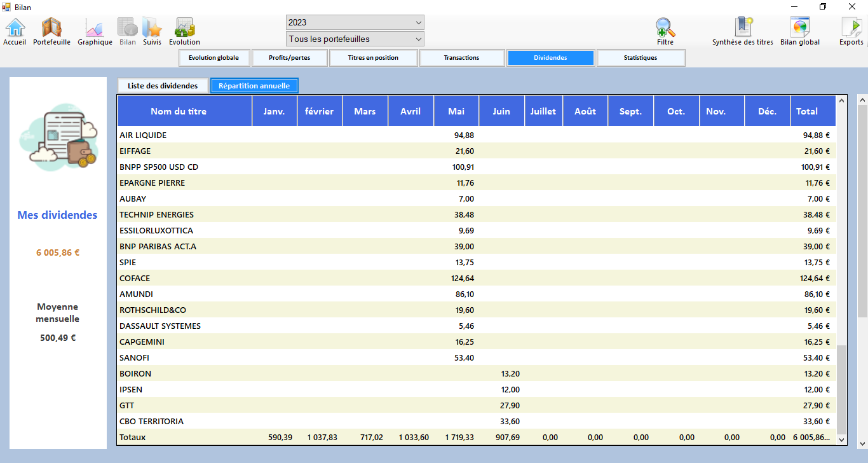The height and width of the screenshot is (463, 868).
Task: Click the Déc. column header
Action: (767, 111)
